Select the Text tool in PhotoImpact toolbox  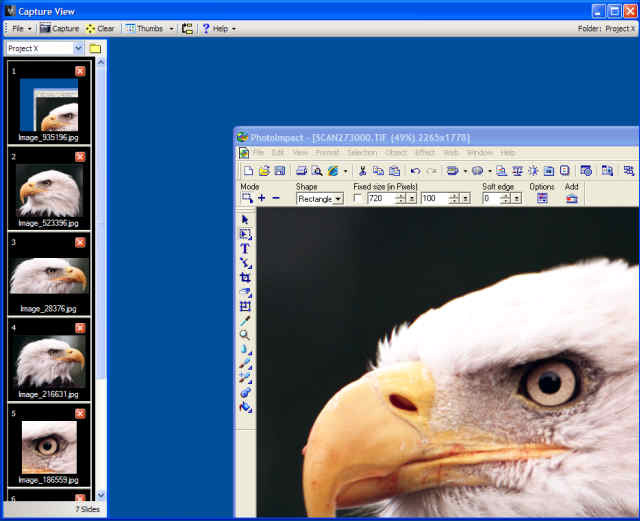(245, 249)
